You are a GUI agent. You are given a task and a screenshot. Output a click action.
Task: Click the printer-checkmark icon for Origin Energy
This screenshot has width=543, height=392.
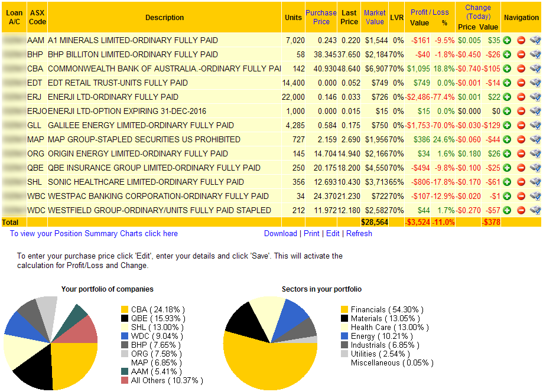point(535,153)
